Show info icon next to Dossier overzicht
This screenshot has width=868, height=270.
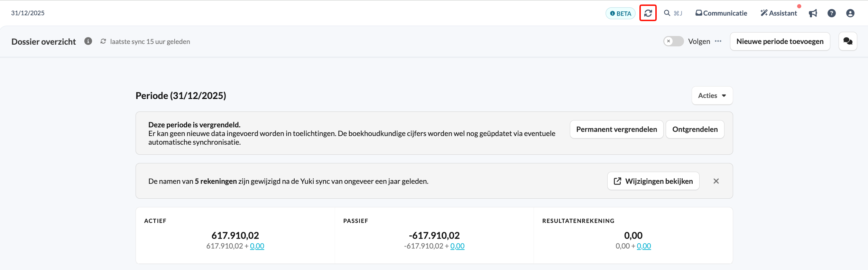[88, 41]
